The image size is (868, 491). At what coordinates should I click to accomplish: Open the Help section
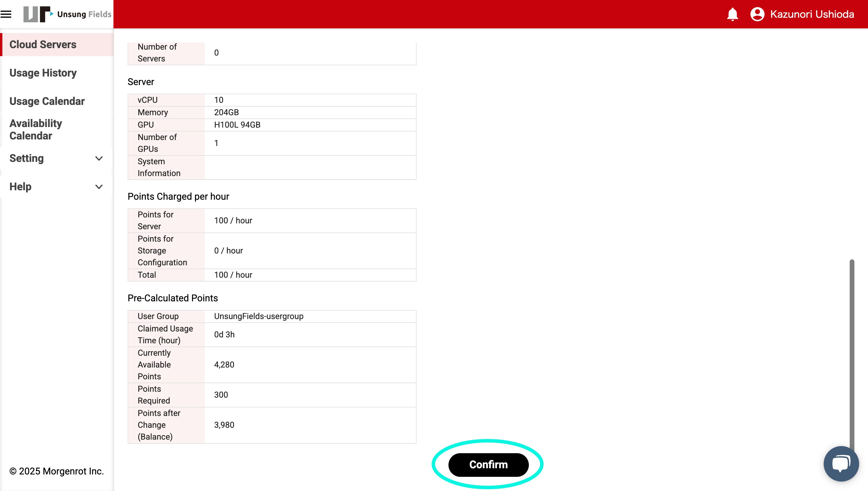(20, 187)
